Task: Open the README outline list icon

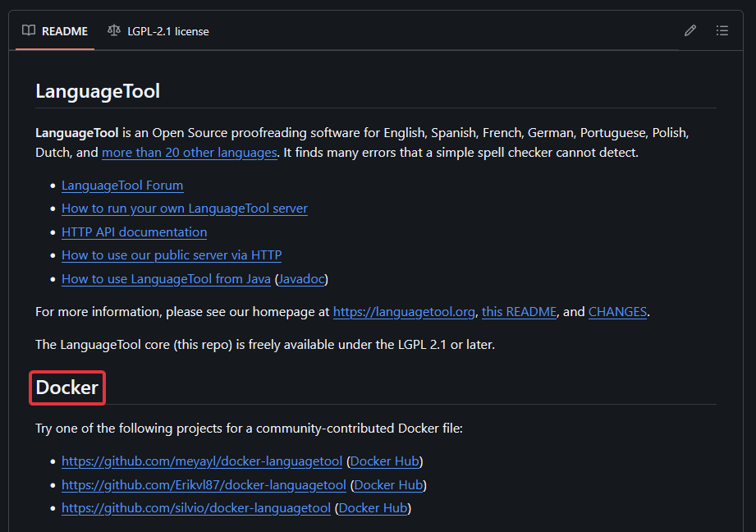Action: [x=722, y=31]
